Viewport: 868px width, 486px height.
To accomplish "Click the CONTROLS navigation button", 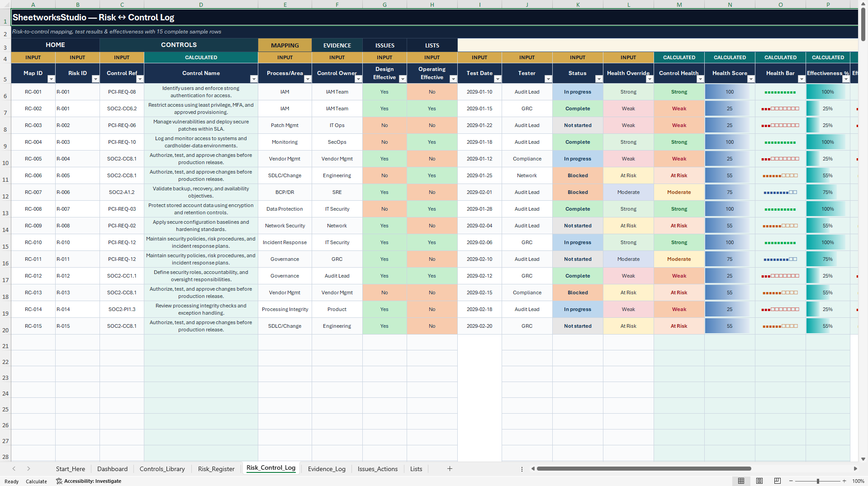I will [x=179, y=45].
